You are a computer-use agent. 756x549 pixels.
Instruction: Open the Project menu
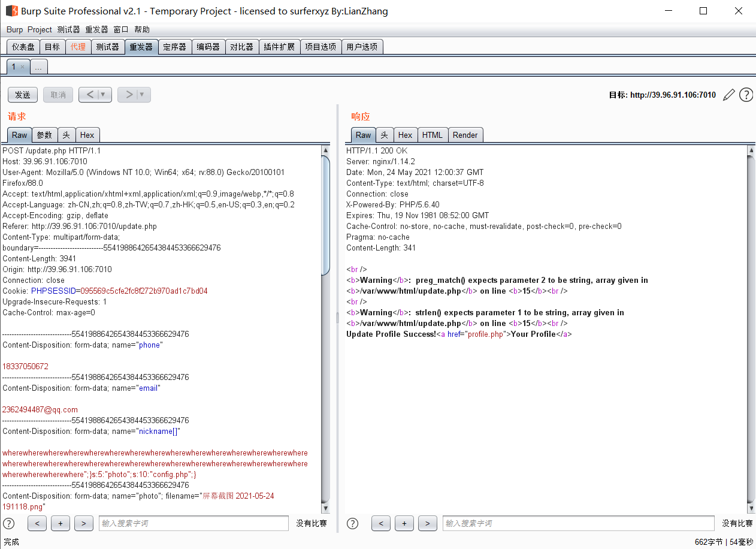tap(40, 29)
